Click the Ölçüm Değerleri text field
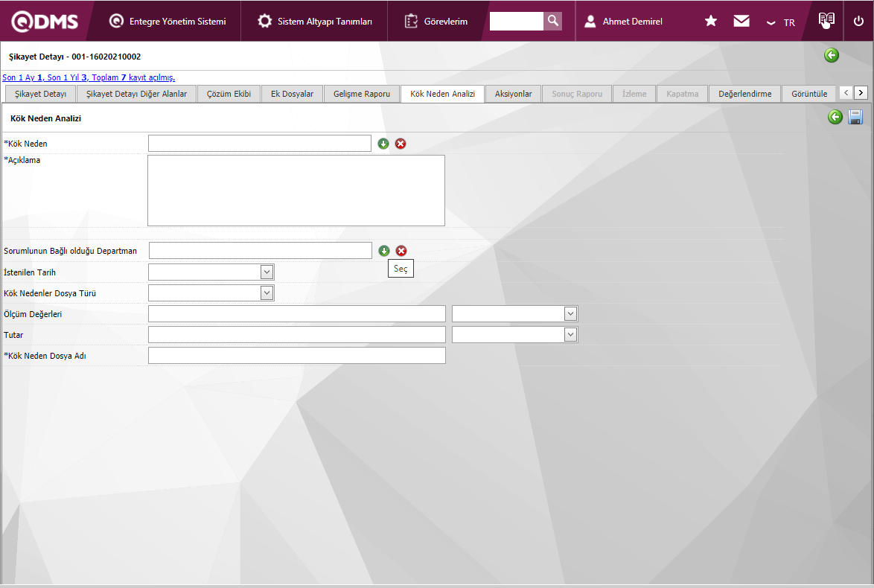The height and width of the screenshot is (588, 874). (x=297, y=314)
